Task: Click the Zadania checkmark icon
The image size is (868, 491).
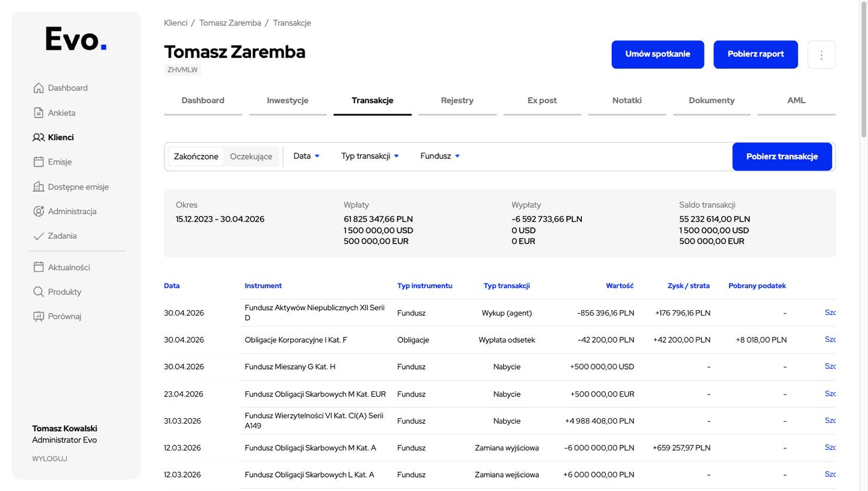Action: click(39, 236)
